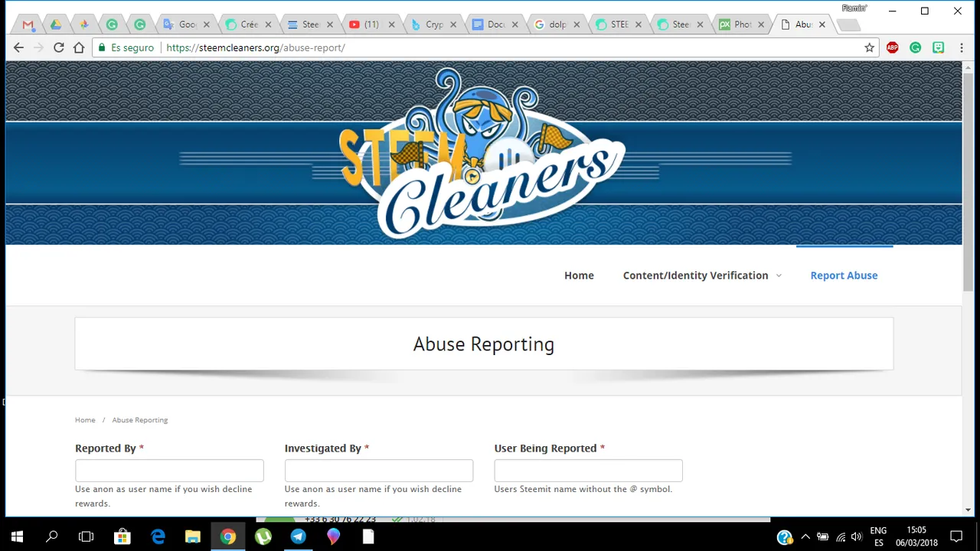Viewport: 980px width, 551px height.
Task: Open the Windows notification center
Action: [956, 537]
